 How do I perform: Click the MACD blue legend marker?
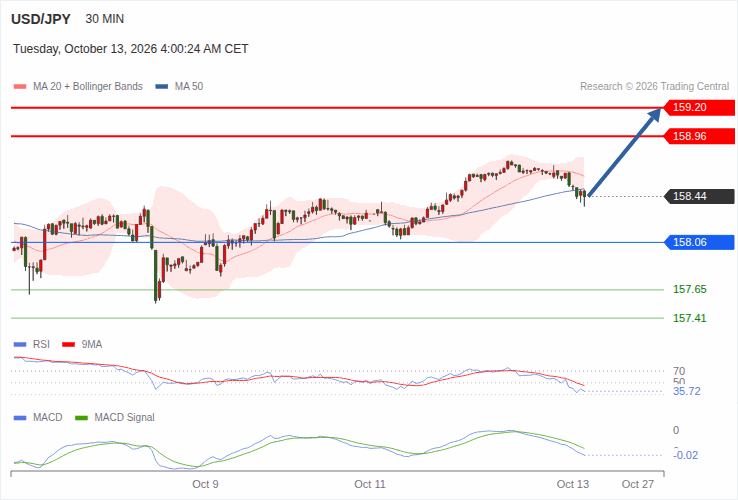click(20, 418)
